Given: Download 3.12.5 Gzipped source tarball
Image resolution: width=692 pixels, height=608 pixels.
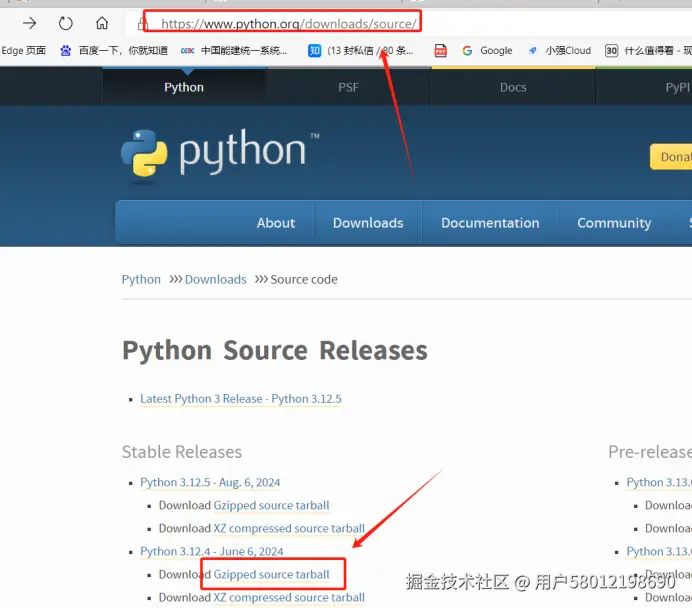Looking at the screenshot, I should (x=271, y=505).
